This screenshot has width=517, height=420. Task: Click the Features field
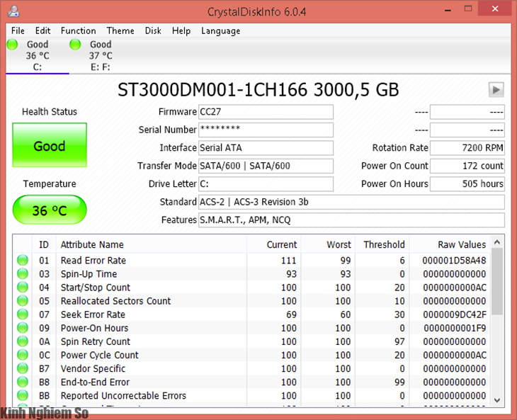[351, 220]
